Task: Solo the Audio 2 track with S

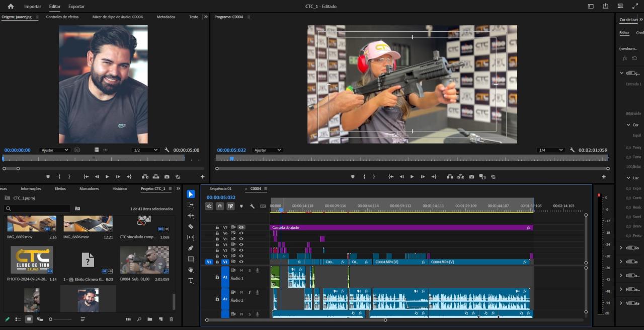Action: (x=249, y=292)
